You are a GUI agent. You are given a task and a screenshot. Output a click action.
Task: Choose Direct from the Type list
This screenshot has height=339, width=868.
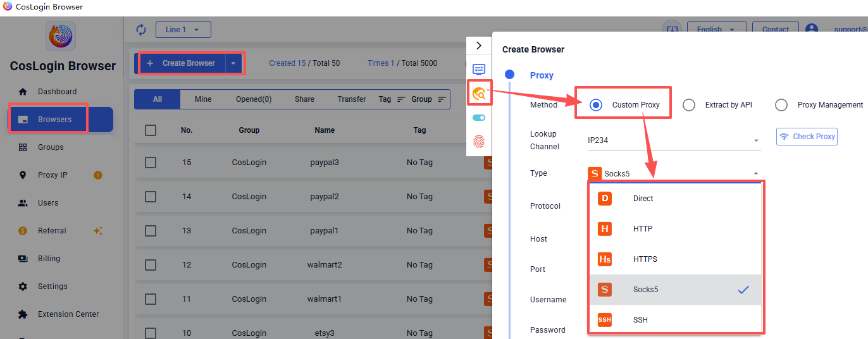click(x=675, y=199)
